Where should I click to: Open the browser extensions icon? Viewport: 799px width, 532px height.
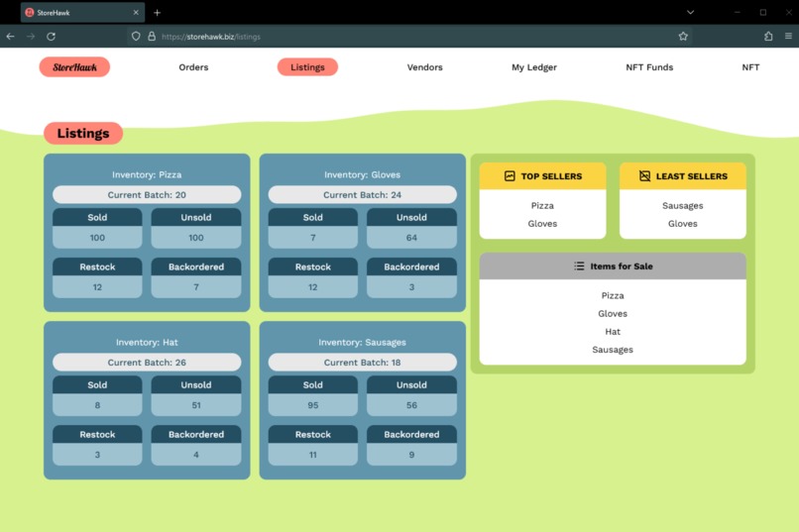point(768,36)
